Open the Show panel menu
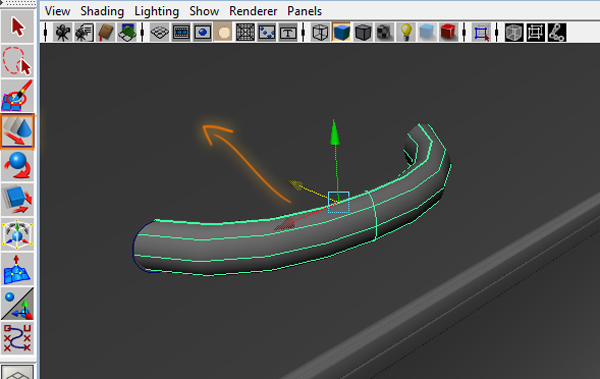The height and width of the screenshot is (379, 600). 204,11
